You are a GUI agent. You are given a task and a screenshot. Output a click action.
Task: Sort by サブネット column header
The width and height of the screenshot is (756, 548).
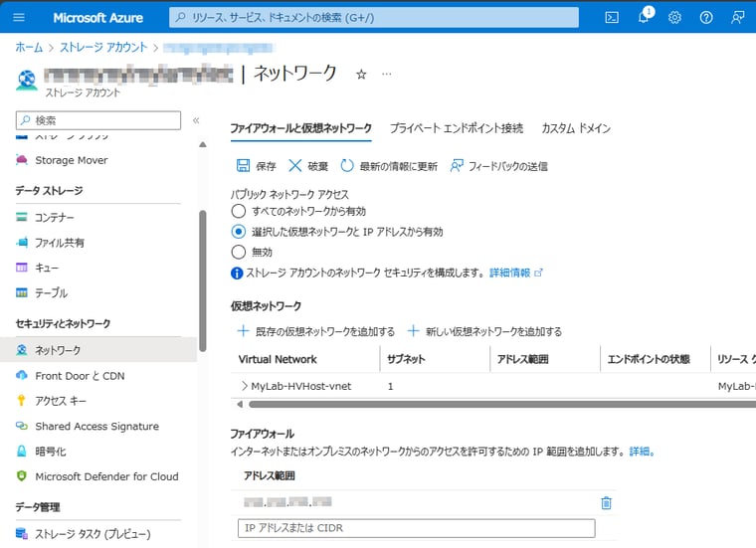[x=406, y=360]
